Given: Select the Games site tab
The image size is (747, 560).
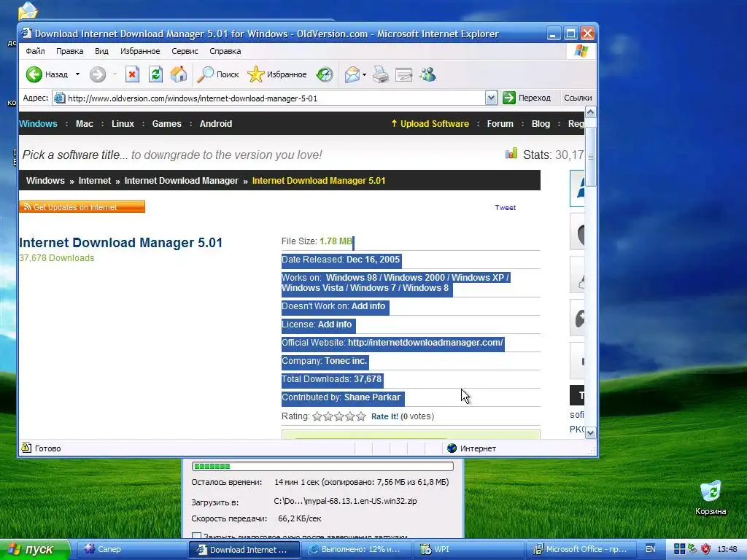Looking at the screenshot, I should (x=167, y=124).
